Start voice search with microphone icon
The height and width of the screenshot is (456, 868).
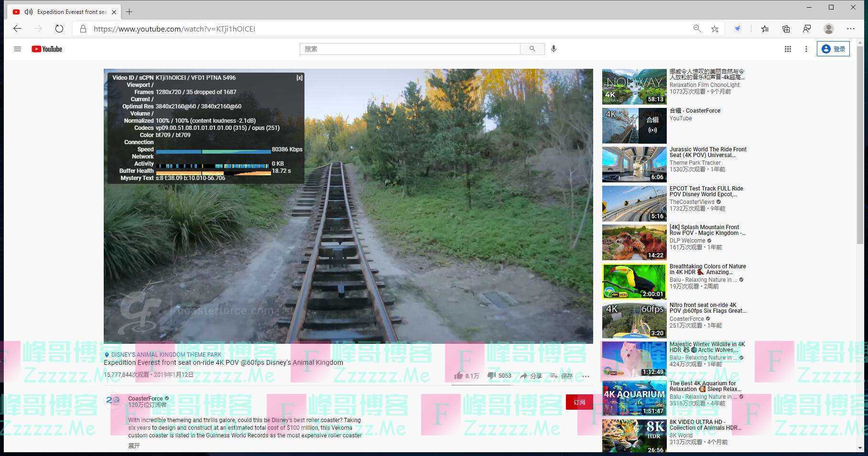coord(553,49)
